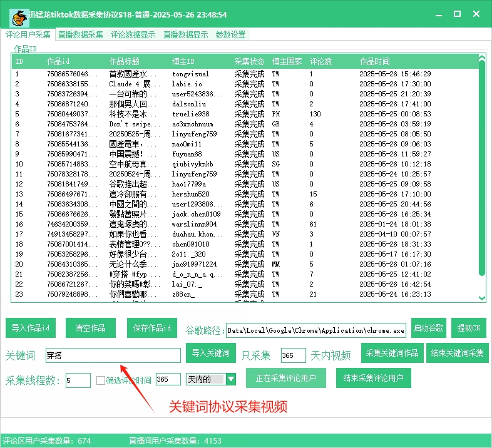
Task: Select the row with qiubivyknkb
Action: (245, 164)
